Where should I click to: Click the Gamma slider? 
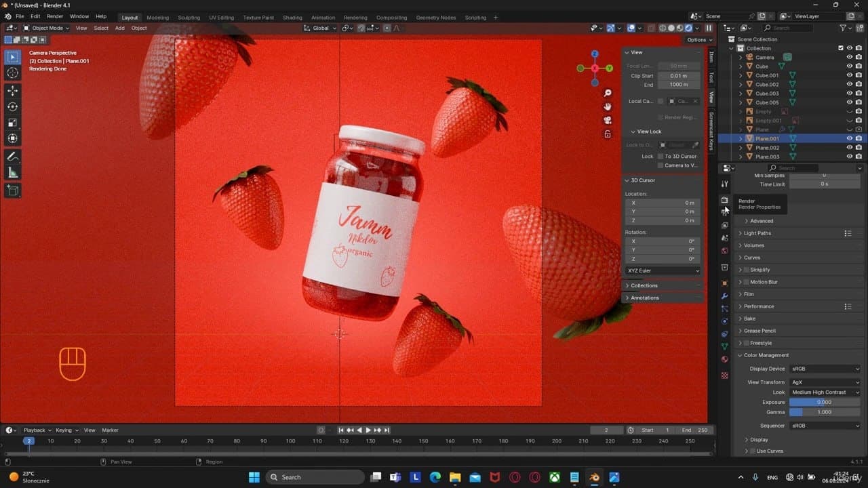(825, 412)
